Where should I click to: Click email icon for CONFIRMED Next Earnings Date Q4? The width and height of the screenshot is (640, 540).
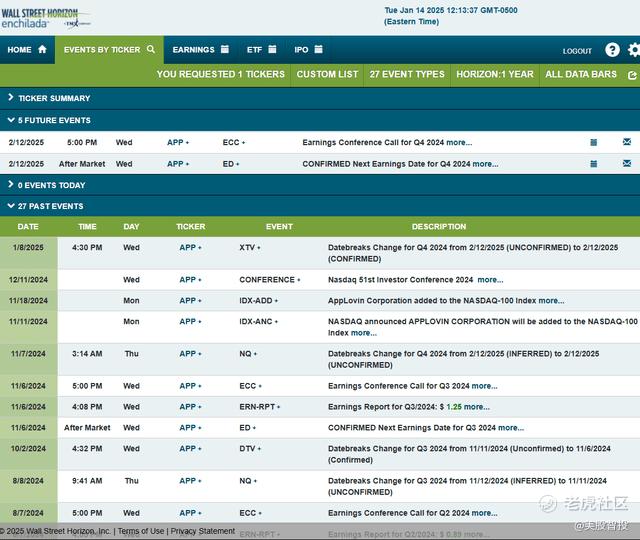(x=627, y=163)
